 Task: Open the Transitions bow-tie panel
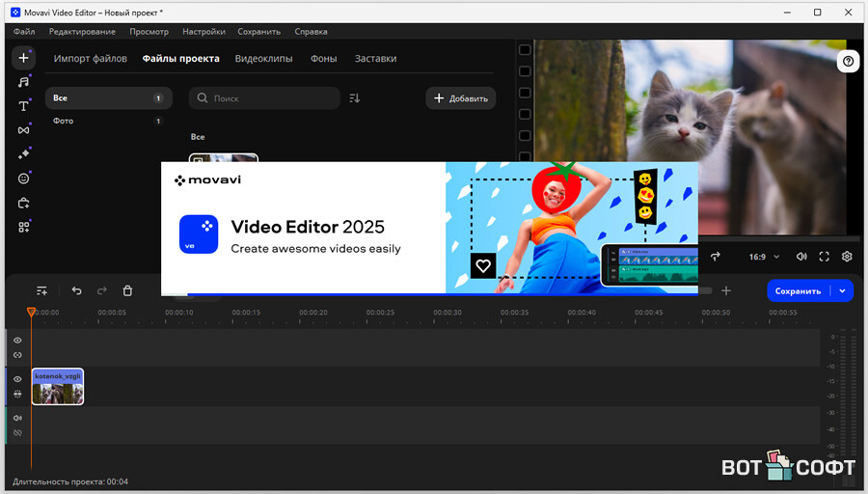click(x=23, y=130)
